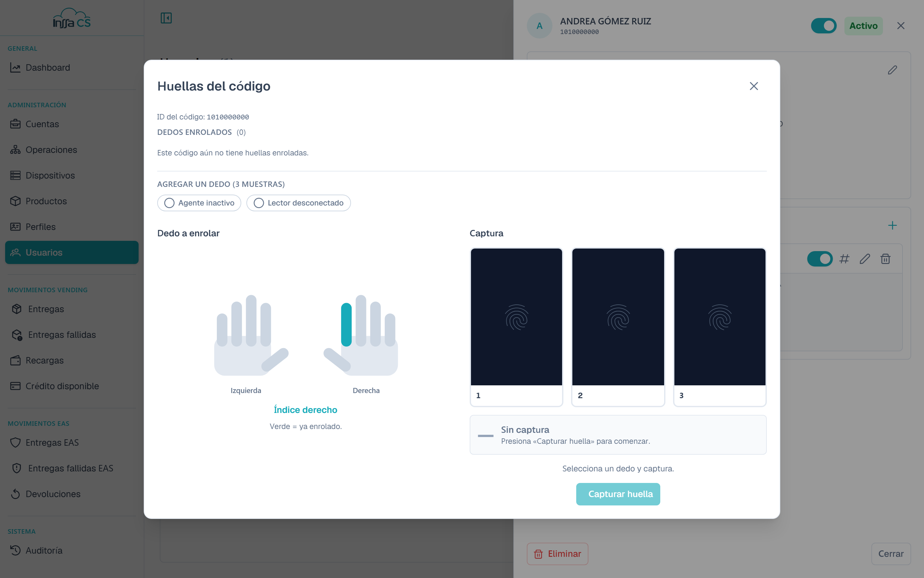Click the DEDOS ENROLADOS (0) heading
The image size is (924, 578).
coord(201,132)
